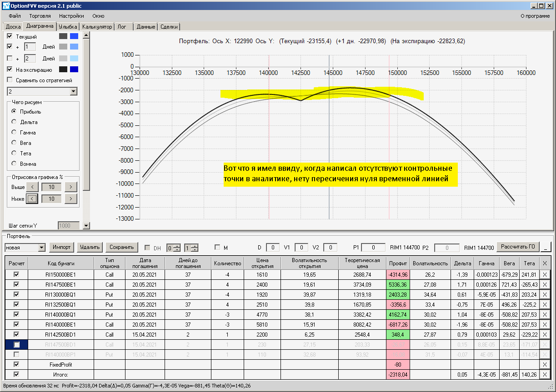Click X icon on the FixedProfit row
Screen dimensions: 556x392
(545, 364)
